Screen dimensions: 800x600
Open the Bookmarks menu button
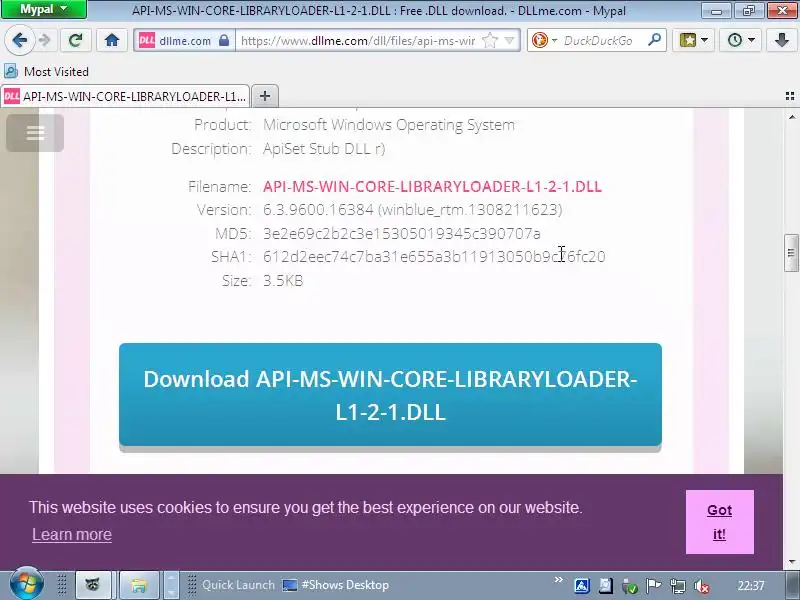click(x=693, y=40)
